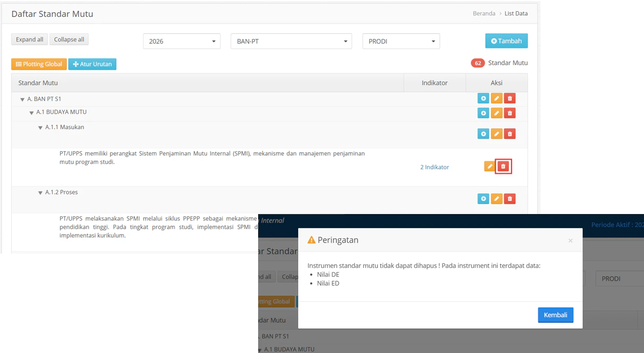This screenshot has height=353, width=644.
Task: Click Plotting Global in the background window
Action: point(276,301)
